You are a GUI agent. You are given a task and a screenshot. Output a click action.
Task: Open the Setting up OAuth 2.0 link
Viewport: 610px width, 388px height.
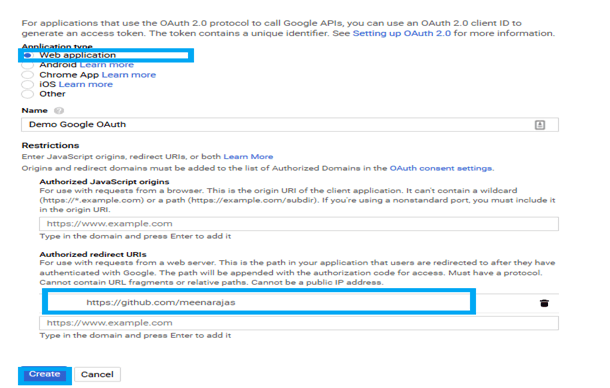point(402,33)
